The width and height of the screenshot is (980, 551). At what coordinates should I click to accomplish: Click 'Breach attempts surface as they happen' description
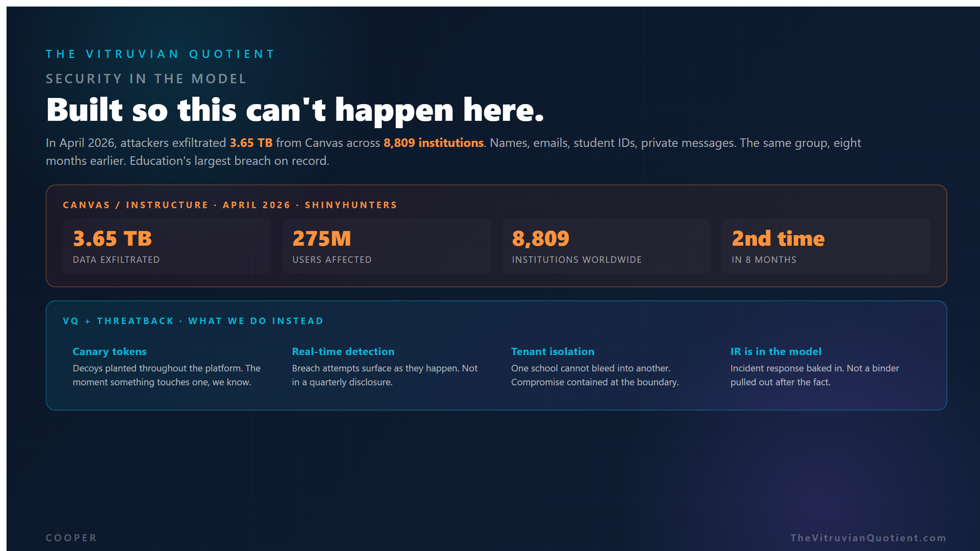click(x=385, y=375)
